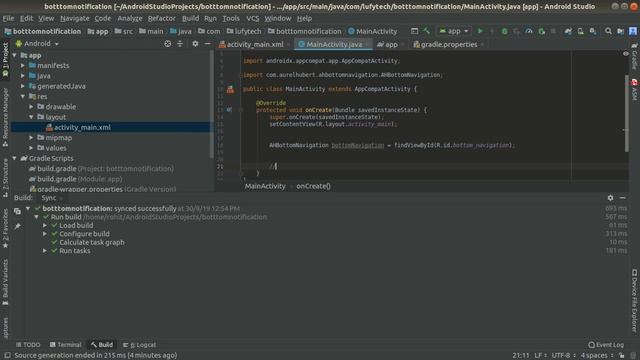Start debugging with the Debug bug icon
This screenshot has width=640, height=360.
point(504,31)
